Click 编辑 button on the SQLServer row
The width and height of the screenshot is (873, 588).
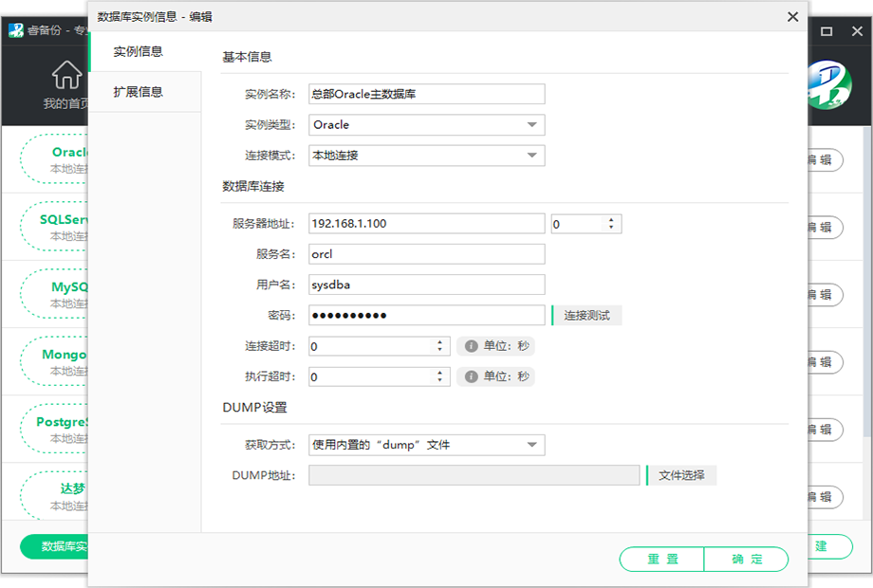(x=826, y=228)
